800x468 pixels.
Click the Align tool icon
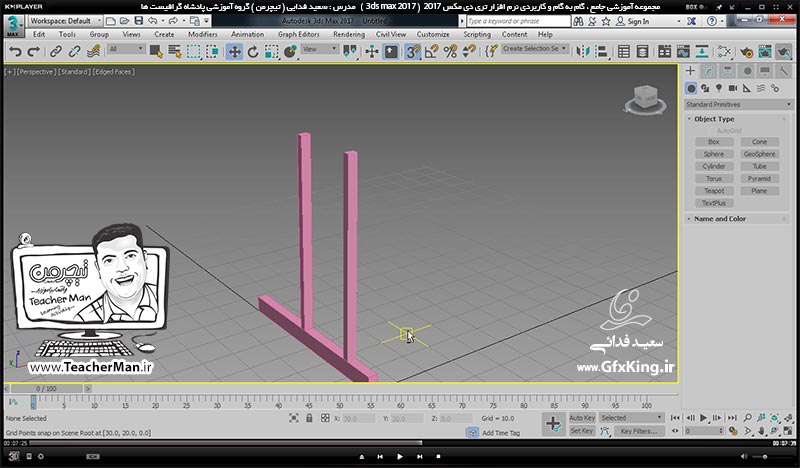[602, 52]
